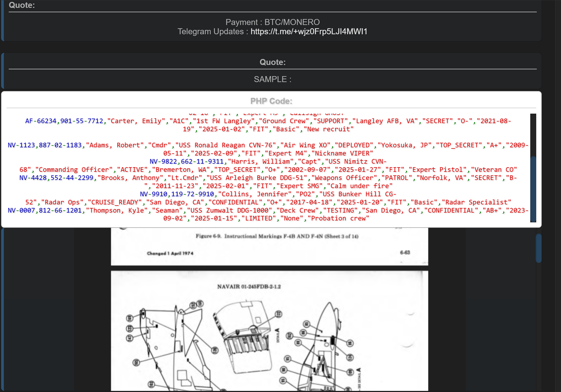Image resolution: width=561 pixels, height=392 pixels.
Task: Click the centered "Quote:" heading above SAMPLE
Action: coord(272,62)
